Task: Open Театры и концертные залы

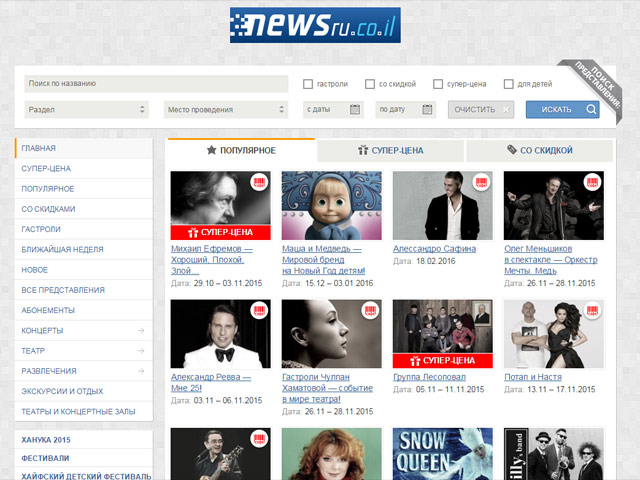Action: point(84,411)
